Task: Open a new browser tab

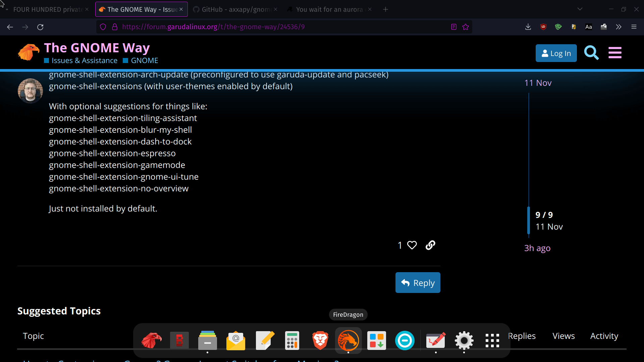Action: point(385,9)
